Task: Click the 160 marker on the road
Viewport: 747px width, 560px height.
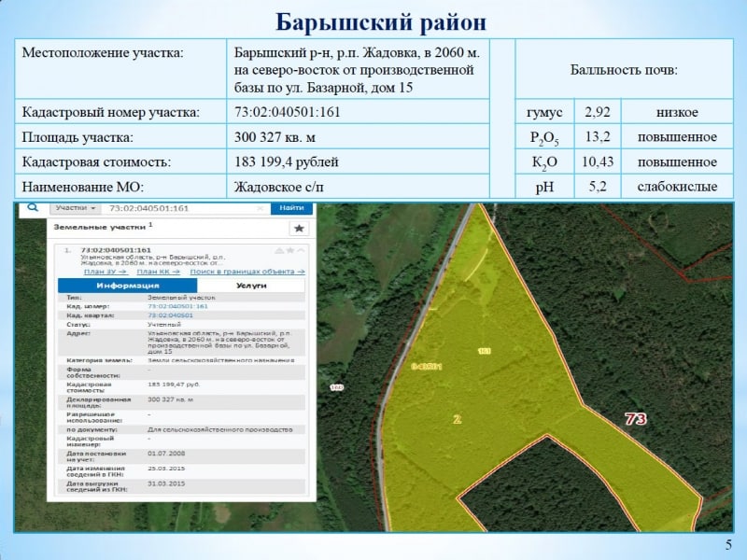Action: click(x=336, y=387)
